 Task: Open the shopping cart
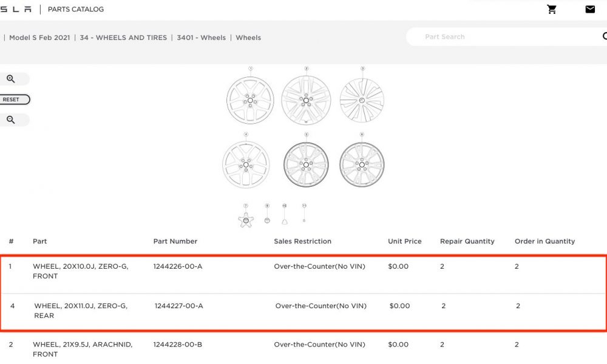(552, 9)
